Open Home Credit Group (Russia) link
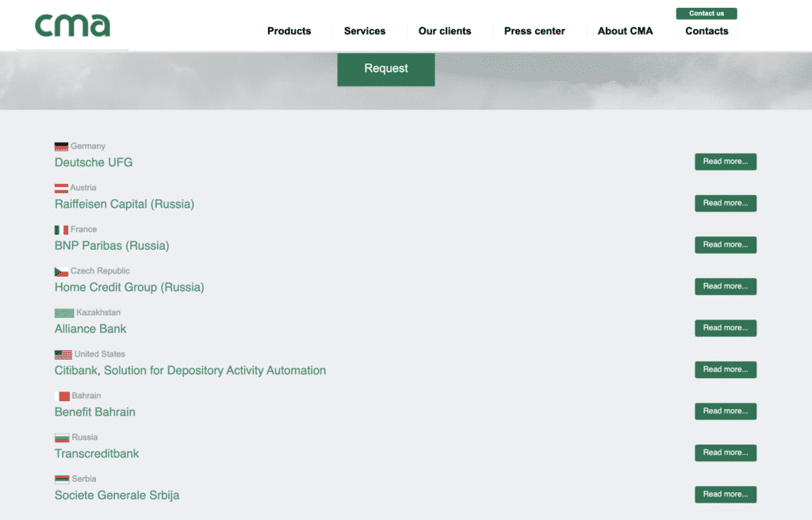Viewport: 812px width, 520px height. coord(129,288)
